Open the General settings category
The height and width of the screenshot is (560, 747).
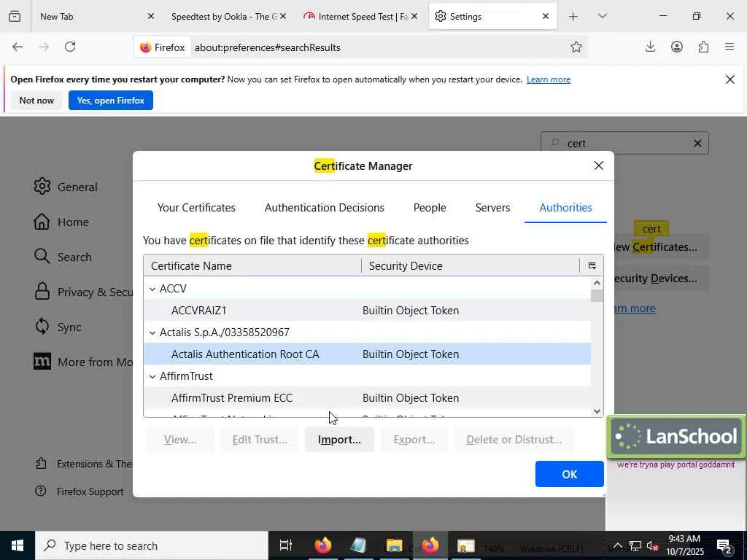tap(66, 187)
